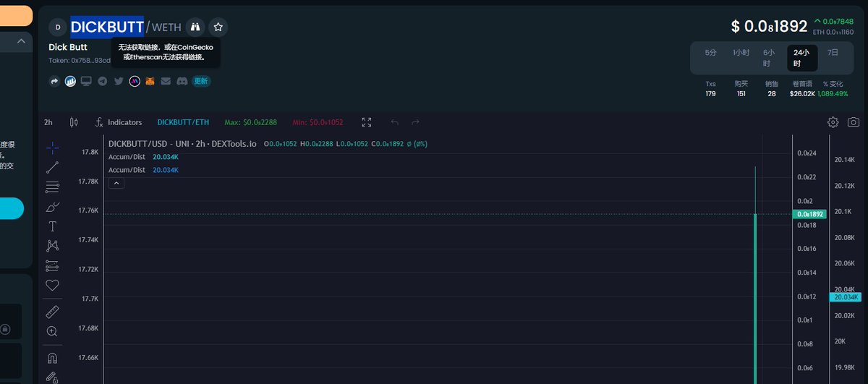Click the Min: $0.0₉1052 label

(x=318, y=122)
